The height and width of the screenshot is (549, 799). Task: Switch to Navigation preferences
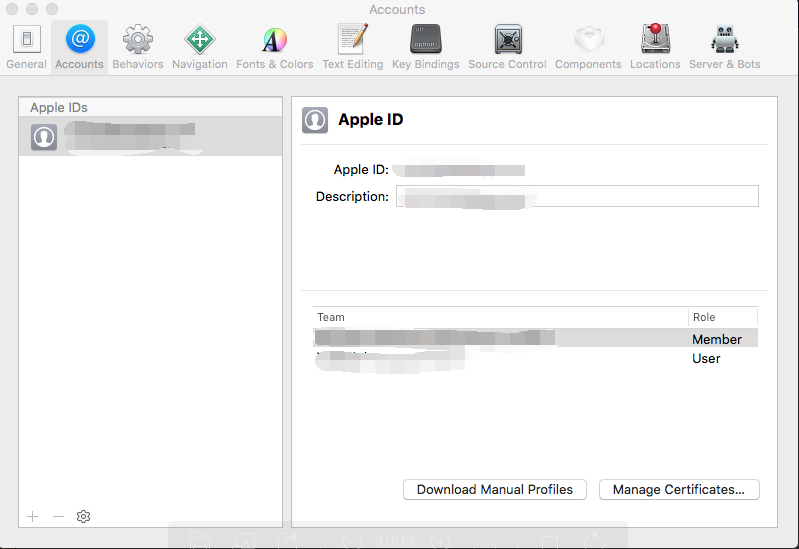[x=200, y=47]
